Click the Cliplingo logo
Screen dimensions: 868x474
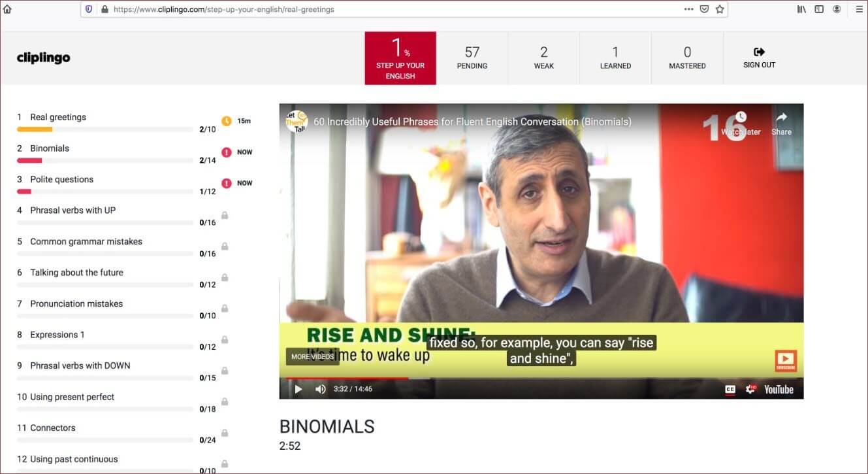[43, 58]
